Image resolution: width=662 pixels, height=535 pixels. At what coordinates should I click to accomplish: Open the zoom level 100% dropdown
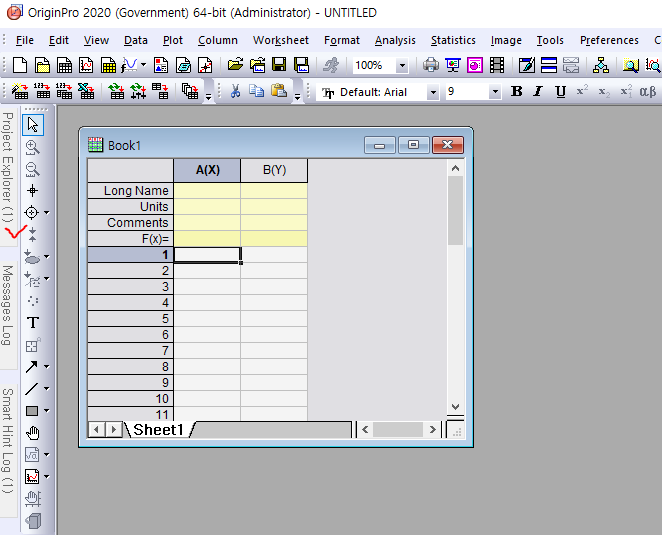tap(402, 65)
